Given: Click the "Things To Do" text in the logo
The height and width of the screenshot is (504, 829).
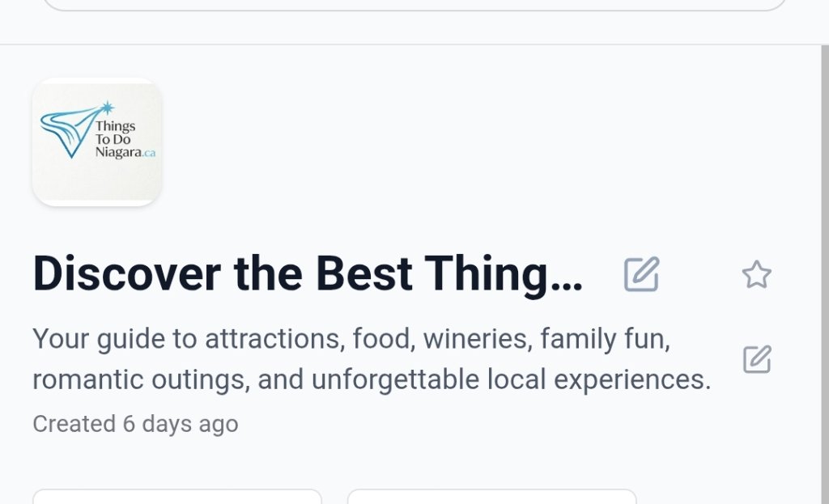Looking at the screenshot, I should (115, 132).
